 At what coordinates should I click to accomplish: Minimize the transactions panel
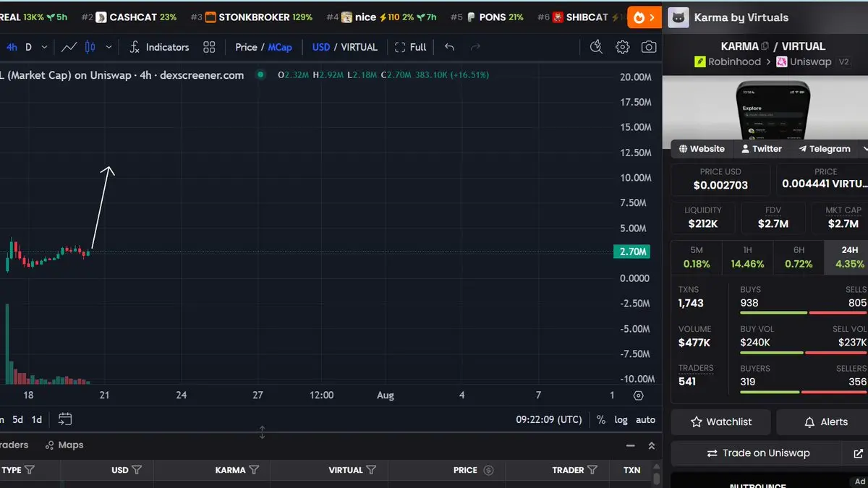631,446
